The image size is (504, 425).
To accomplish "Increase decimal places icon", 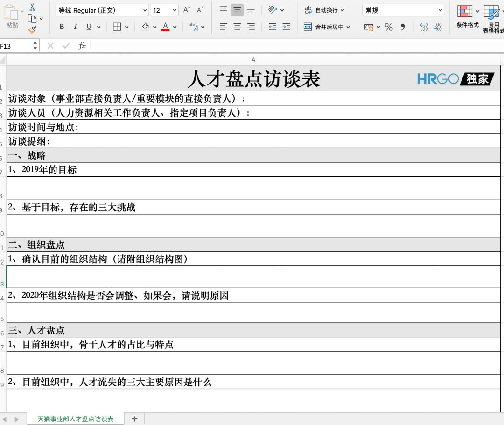I will click(424, 27).
